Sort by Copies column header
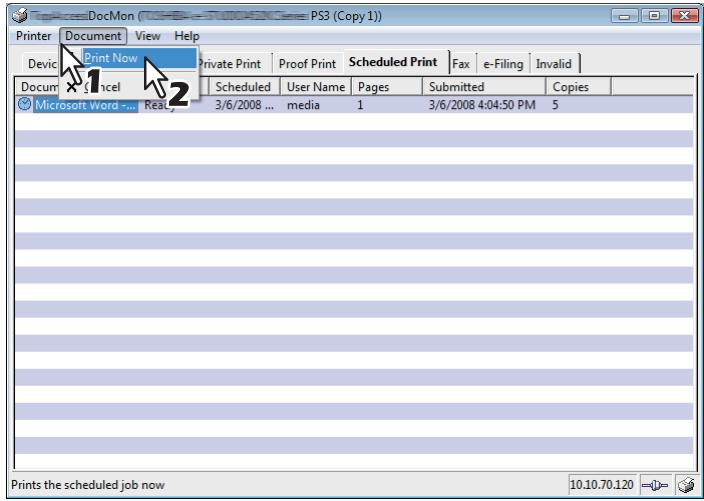 [578, 87]
